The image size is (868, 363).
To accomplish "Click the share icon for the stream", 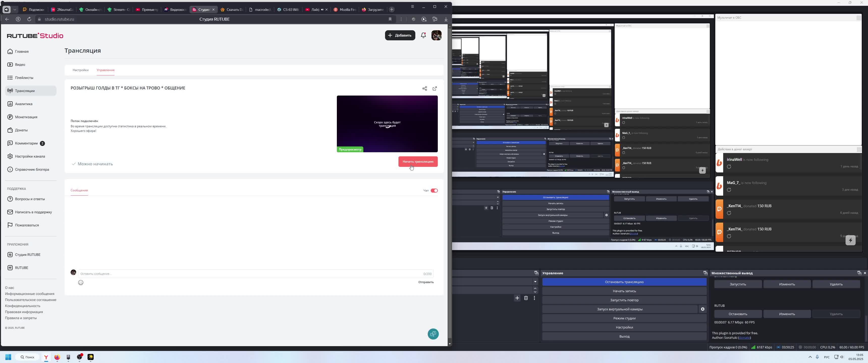I will (x=425, y=88).
